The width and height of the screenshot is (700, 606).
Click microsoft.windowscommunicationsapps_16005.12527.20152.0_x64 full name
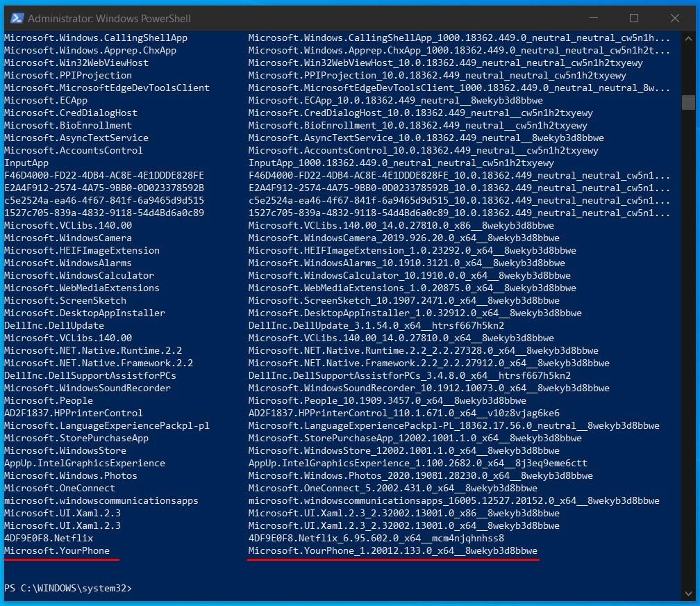point(454,500)
